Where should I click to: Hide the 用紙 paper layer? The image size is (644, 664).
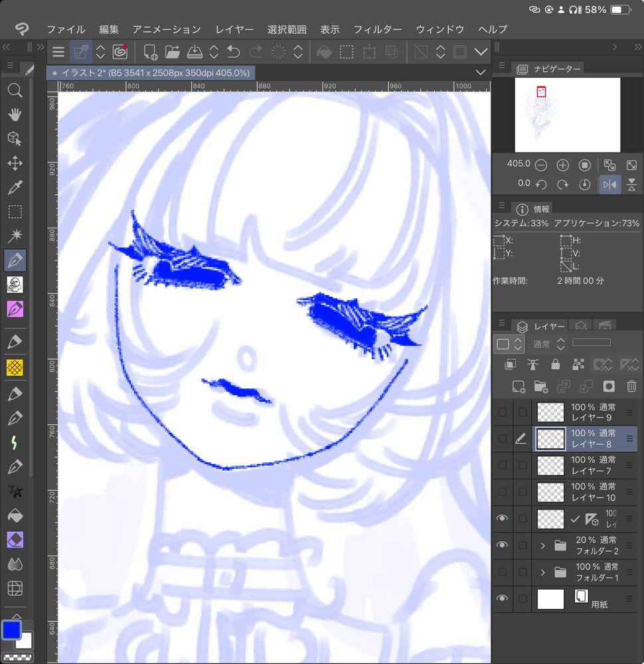[502, 598]
